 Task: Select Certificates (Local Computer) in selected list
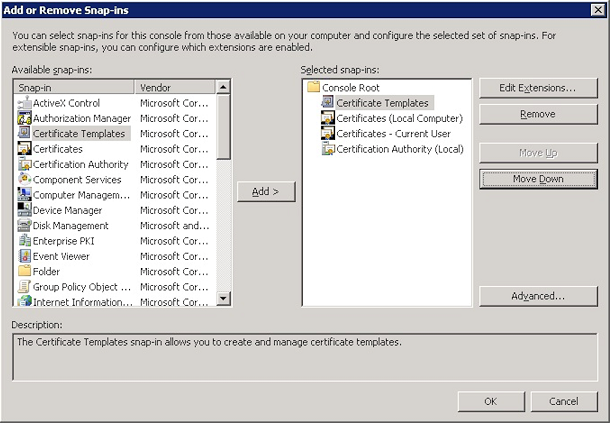(x=391, y=118)
